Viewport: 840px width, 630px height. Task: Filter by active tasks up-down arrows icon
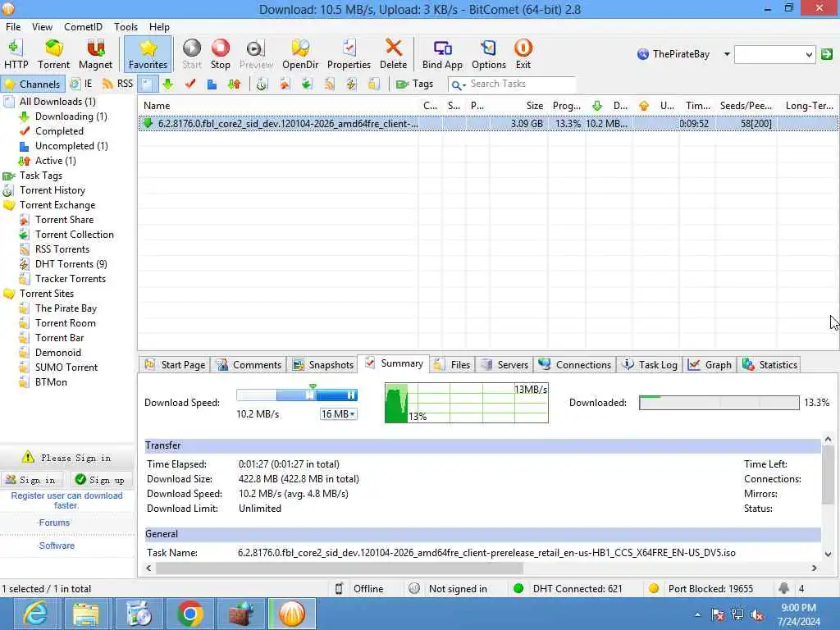coord(234,84)
